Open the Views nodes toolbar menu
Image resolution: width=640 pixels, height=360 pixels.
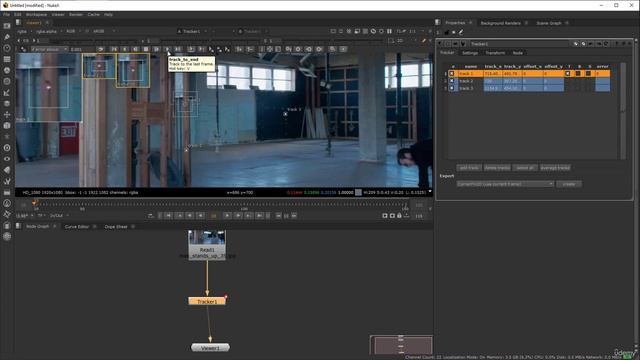[x=7, y=159]
